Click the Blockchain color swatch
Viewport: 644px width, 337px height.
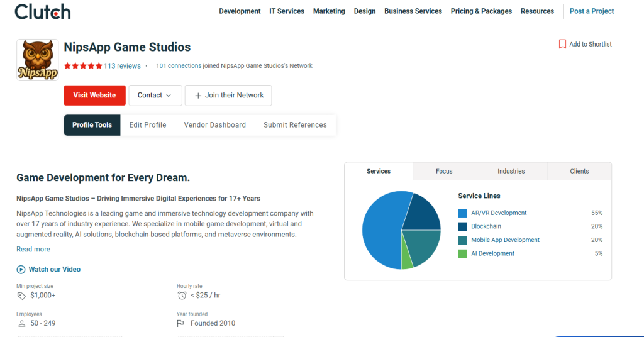click(462, 226)
